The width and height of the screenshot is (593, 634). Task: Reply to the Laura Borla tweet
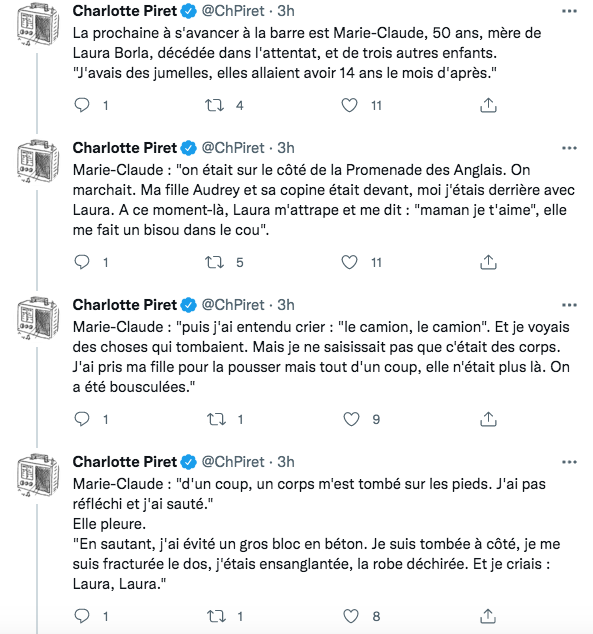point(82,105)
